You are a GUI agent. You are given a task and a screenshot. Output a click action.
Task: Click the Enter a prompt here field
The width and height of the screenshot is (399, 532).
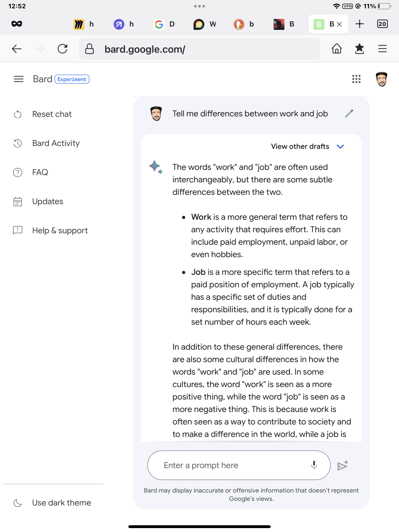(x=234, y=465)
